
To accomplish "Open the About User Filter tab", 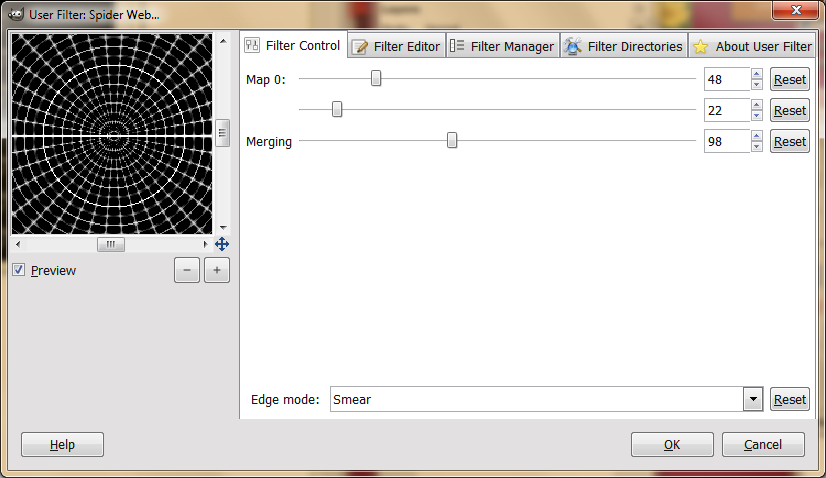I will (752, 46).
